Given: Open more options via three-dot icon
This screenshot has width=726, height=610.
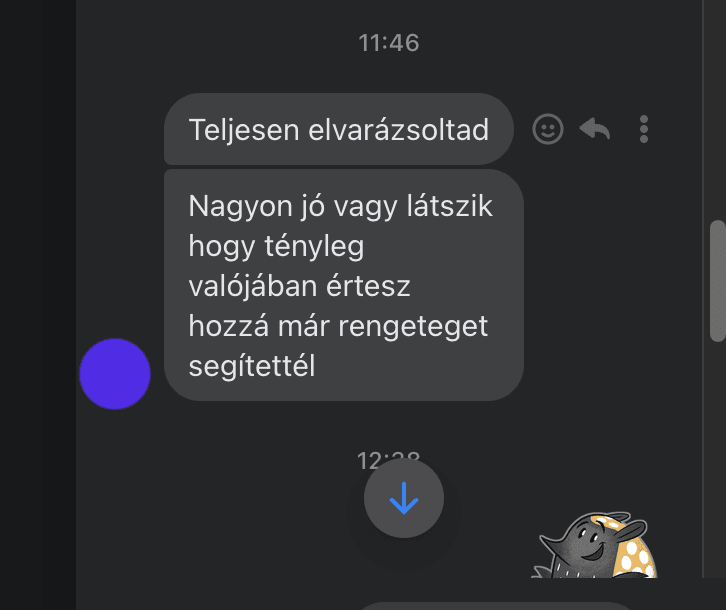Looking at the screenshot, I should (x=644, y=129).
